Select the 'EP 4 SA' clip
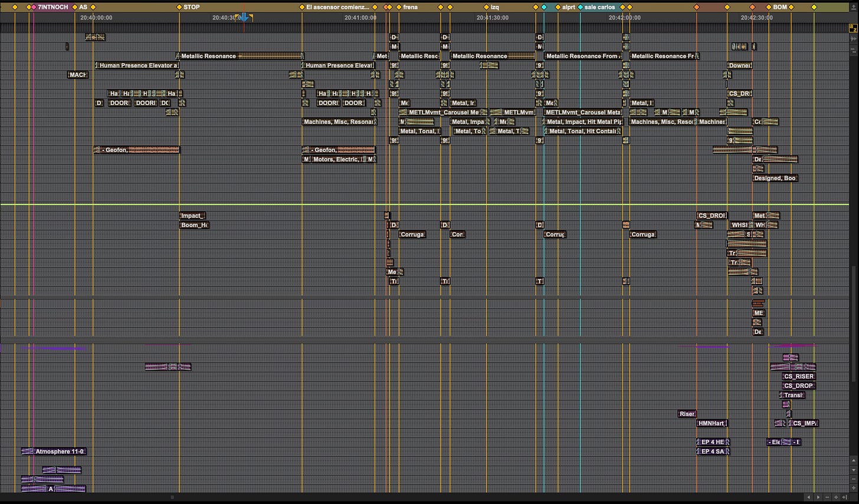The image size is (859, 504). click(x=713, y=452)
